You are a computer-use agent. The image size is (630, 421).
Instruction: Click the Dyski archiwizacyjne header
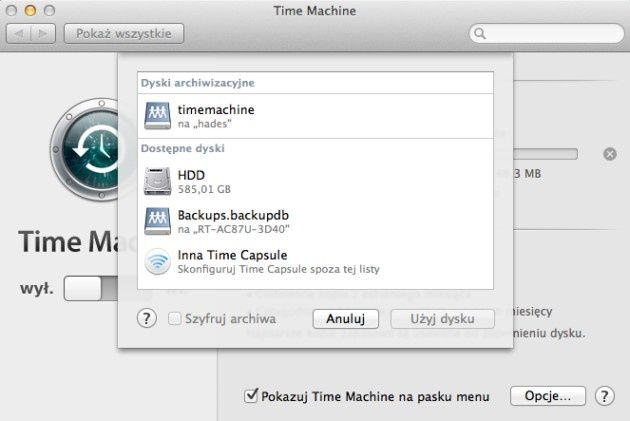coord(197,83)
